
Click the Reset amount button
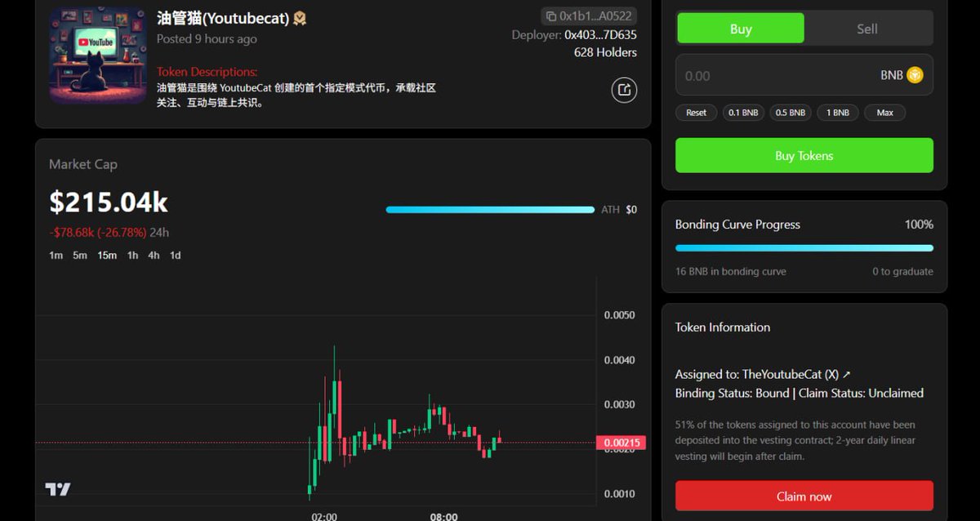697,113
